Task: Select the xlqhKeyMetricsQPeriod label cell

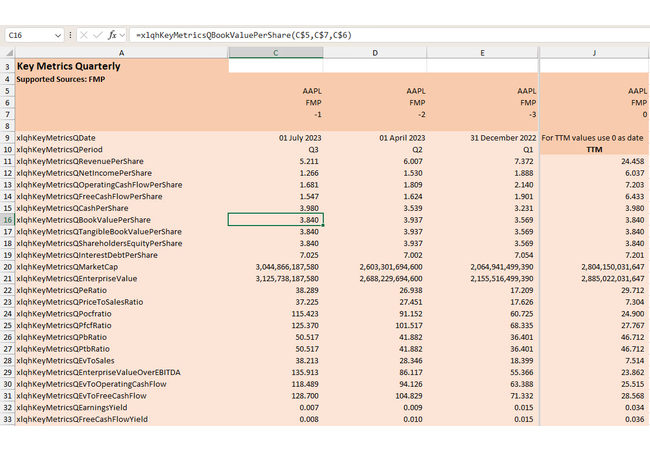Action: [121, 150]
